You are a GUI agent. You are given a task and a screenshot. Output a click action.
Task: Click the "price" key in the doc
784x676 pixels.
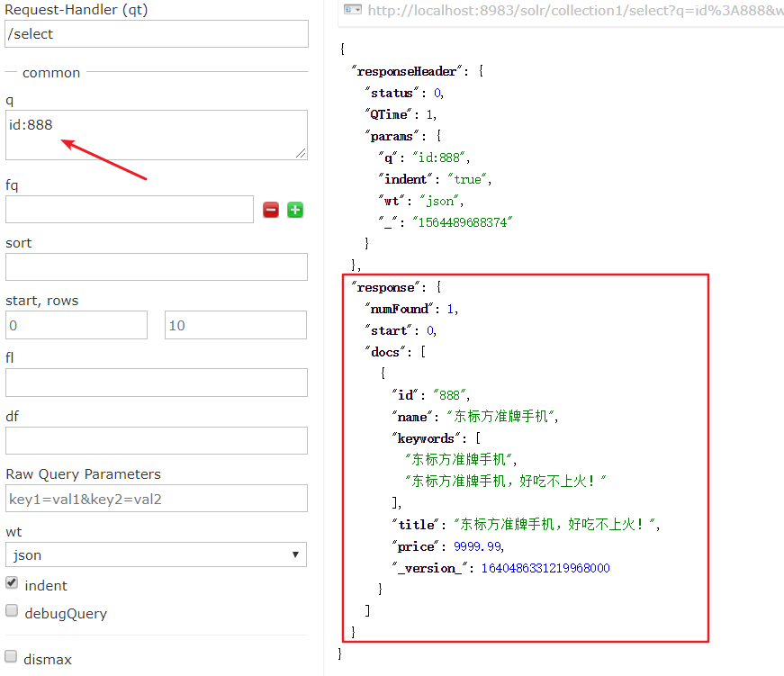(x=417, y=546)
